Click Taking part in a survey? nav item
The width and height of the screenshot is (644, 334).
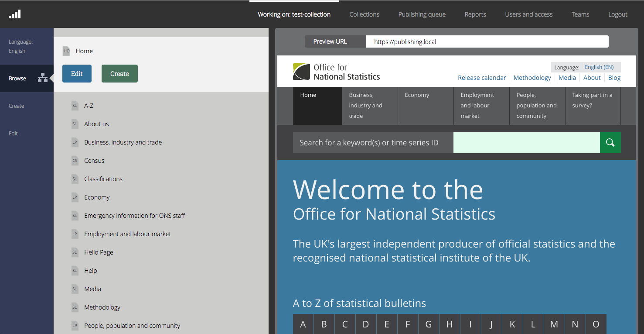(x=593, y=106)
